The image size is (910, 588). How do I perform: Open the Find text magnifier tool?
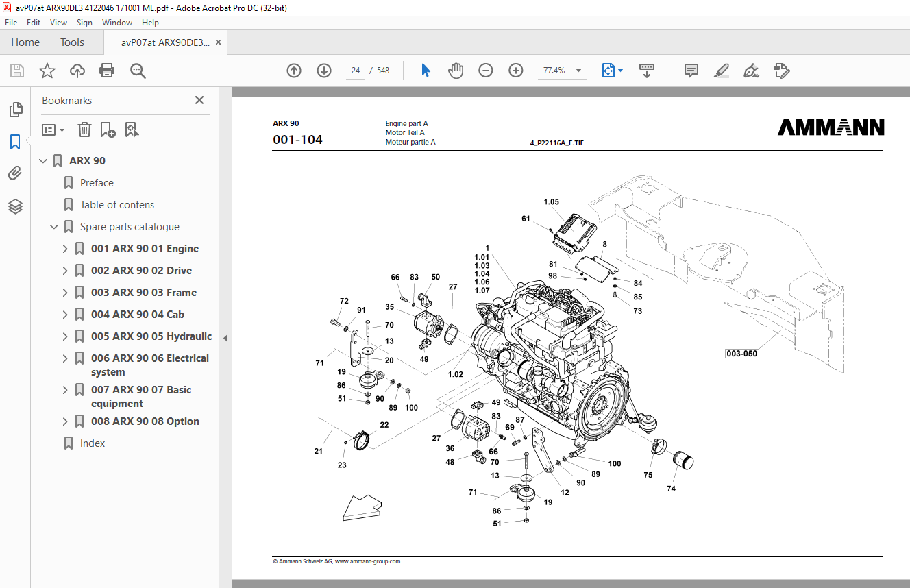(x=138, y=71)
